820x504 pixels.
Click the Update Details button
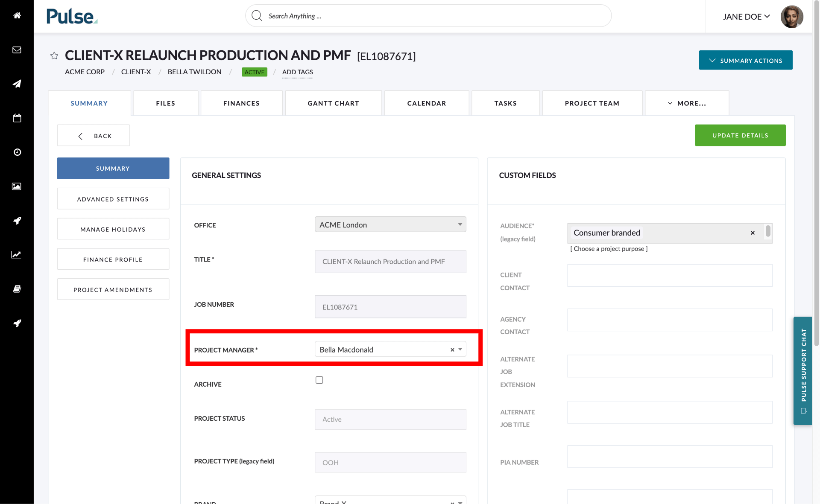click(x=740, y=135)
